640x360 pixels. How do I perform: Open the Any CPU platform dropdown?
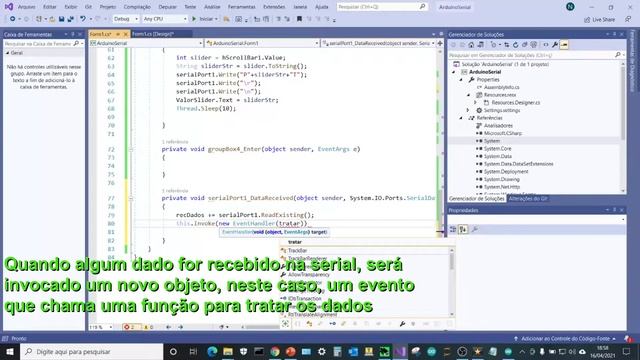point(165,19)
